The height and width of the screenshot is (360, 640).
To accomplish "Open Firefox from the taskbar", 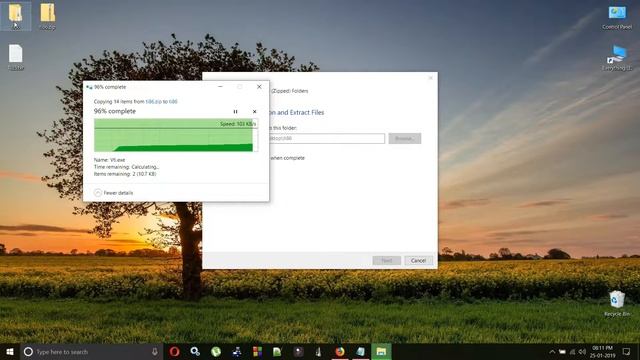I will point(340,351).
